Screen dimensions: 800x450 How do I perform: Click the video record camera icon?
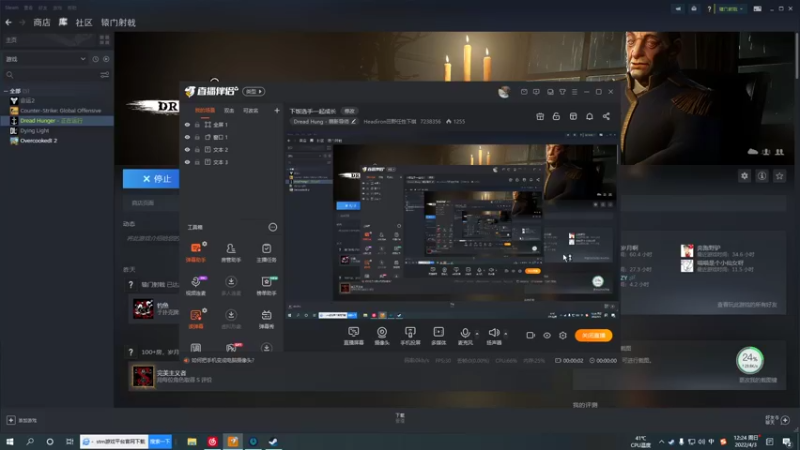531,335
